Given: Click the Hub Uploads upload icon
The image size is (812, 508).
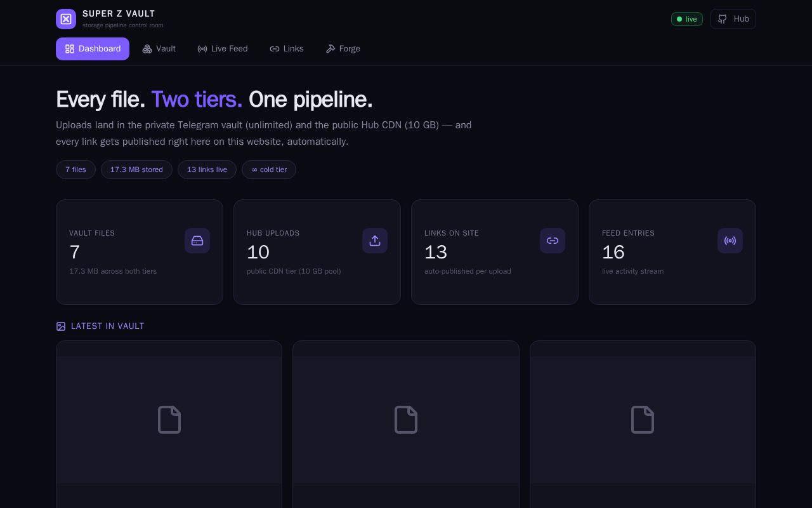Looking at the screenshot, I should (375, 241).
